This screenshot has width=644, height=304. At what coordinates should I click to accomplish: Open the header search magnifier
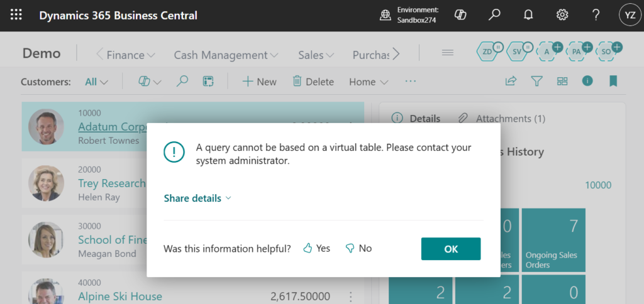click(494, 15)
